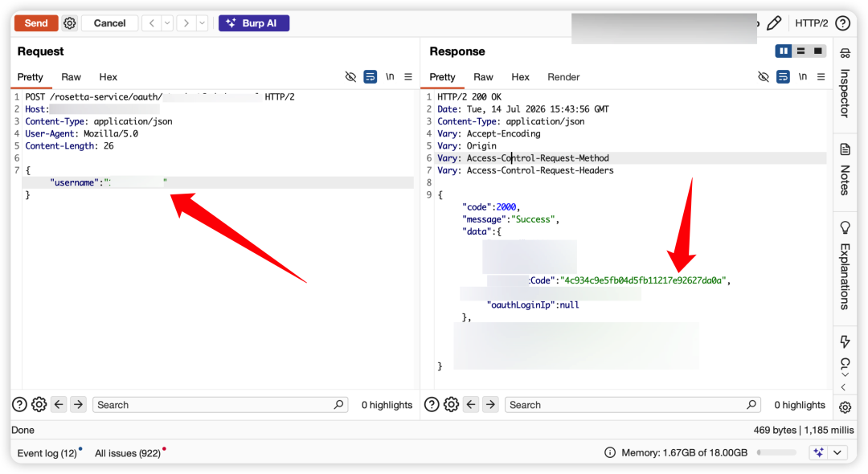Switch the Request view to the Hex tab
Viewport: 868px width, 474px height.
pyautogui.click(x=108, y=77)
